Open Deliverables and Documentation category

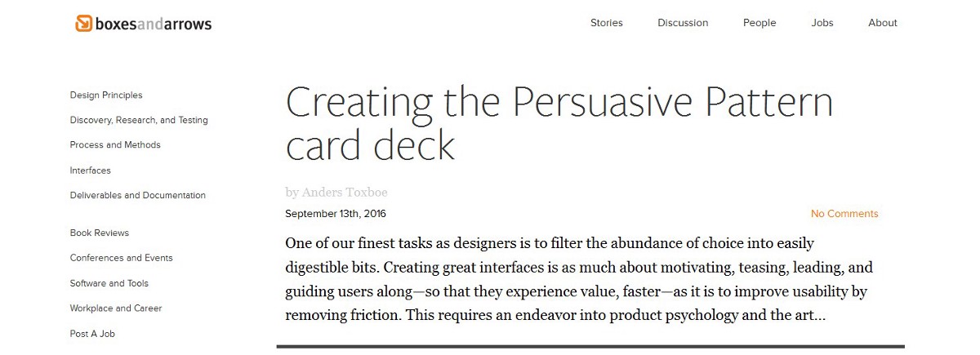pos(138,196)
